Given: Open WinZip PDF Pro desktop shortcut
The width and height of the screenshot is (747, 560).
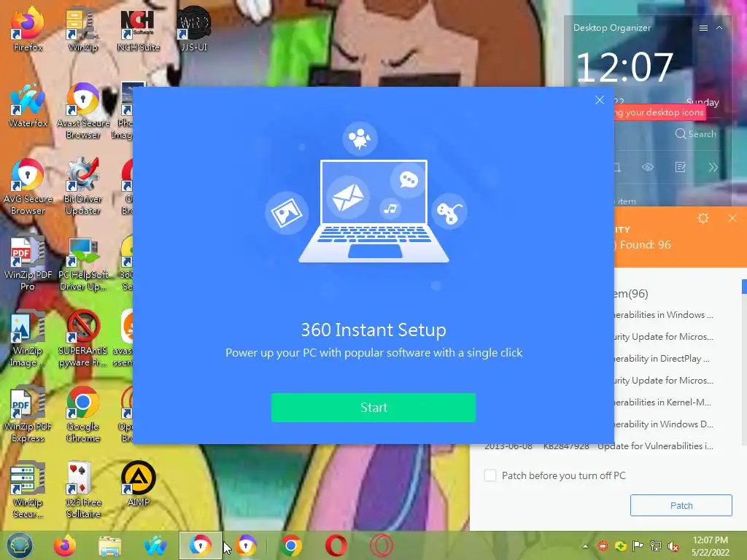Looking at the screenshot, I should coord(28,262).
